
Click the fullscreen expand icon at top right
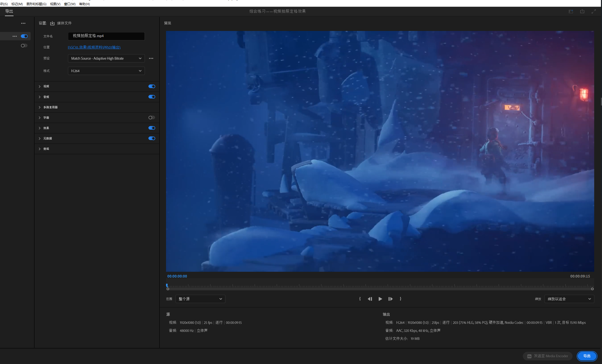click(x=593, y=11)
